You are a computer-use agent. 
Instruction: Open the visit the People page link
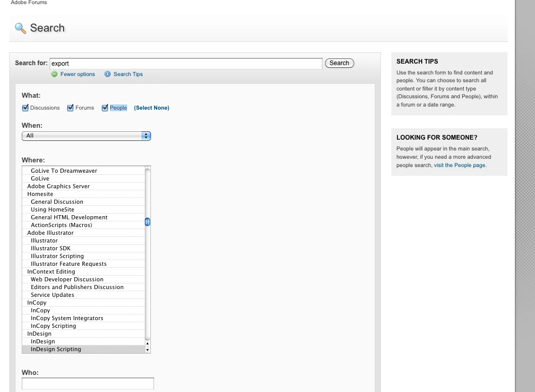[x=460, y=165]
